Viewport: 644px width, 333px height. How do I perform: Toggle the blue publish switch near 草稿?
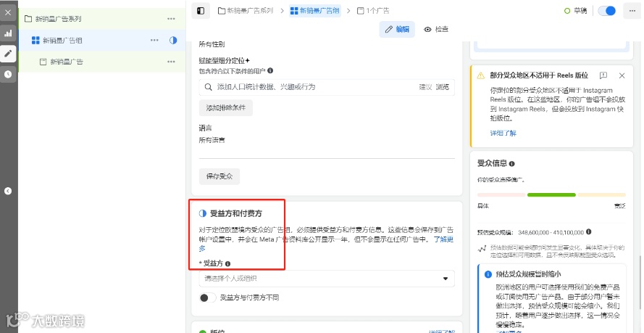[606, 11]
